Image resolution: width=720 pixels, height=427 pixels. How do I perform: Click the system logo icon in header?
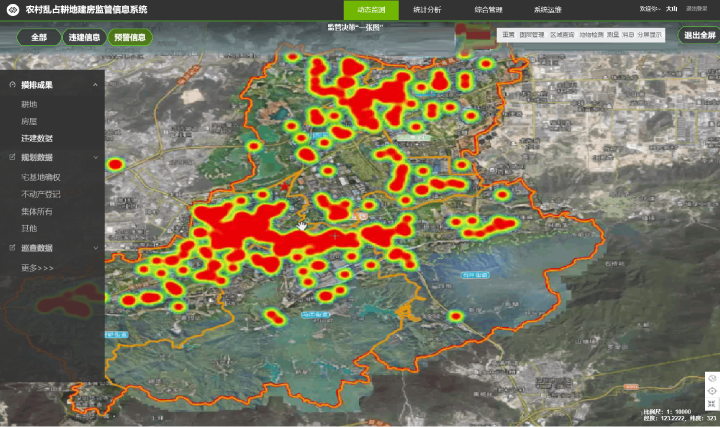(13, 9)
